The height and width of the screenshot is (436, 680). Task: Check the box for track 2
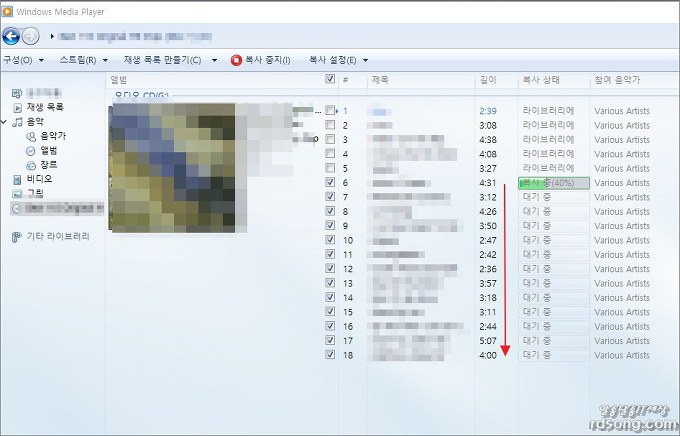point(330,125)
